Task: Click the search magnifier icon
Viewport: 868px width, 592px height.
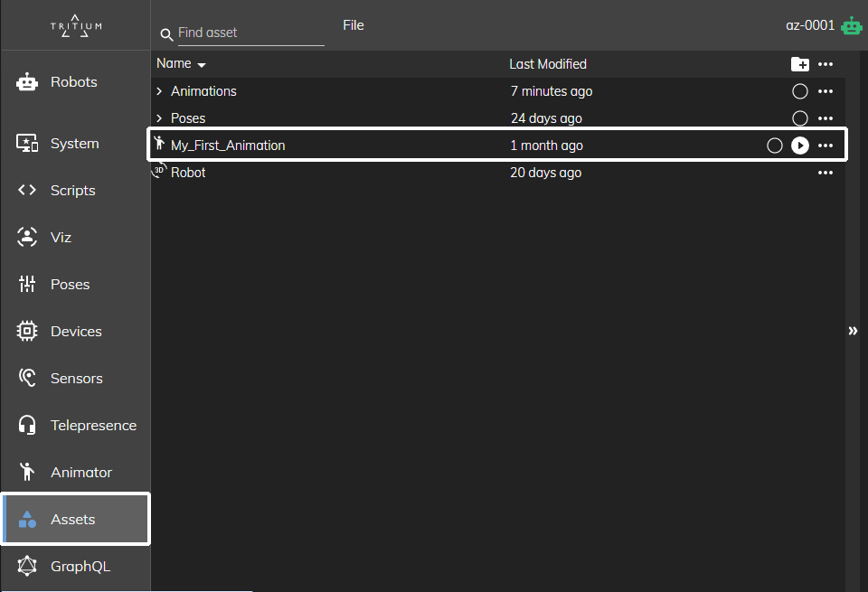Action: point(166,35)
